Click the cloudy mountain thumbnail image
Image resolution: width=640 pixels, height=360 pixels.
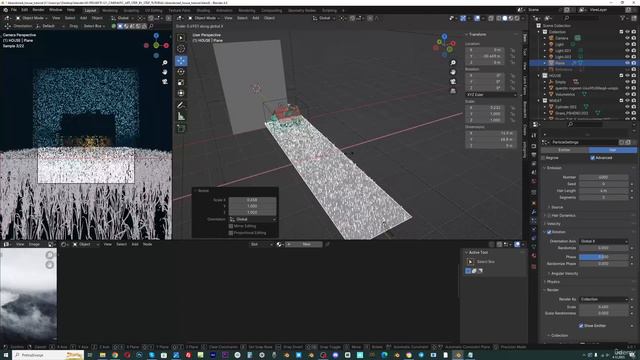pos(29,296)
